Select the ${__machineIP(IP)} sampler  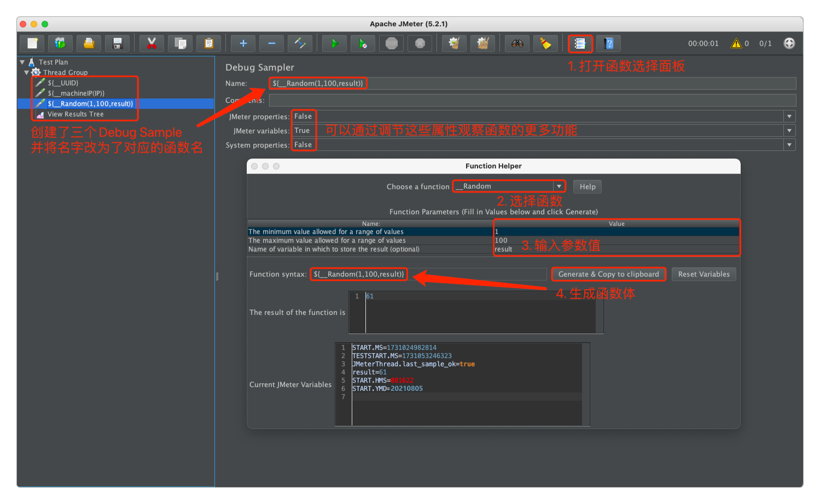click(x=76, y=93)
